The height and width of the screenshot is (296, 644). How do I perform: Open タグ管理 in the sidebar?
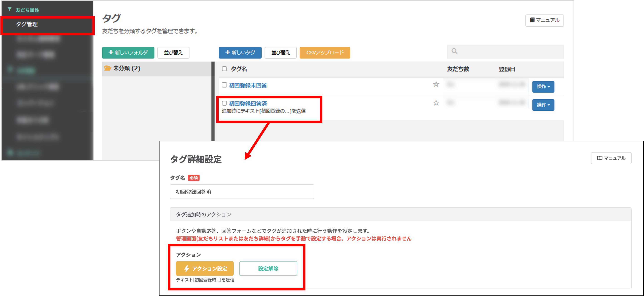[27, 24]
